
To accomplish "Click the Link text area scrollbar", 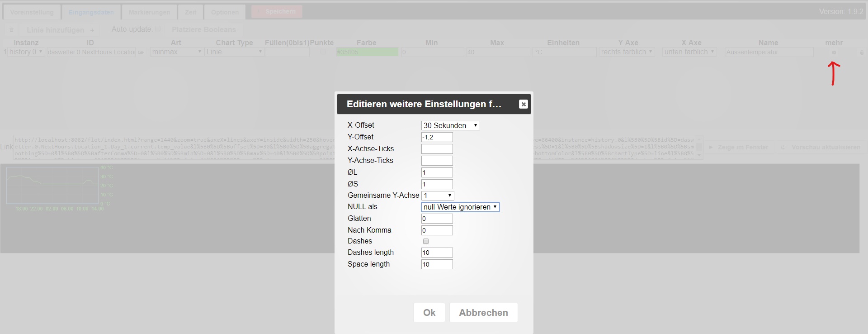I will pyautogui.click(x=700, y=147).
